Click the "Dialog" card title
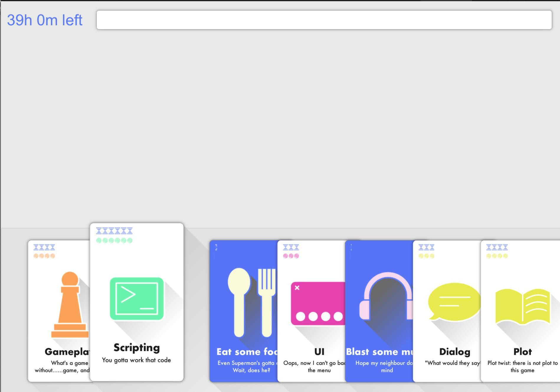The image size is (560, 392). click(x=454, y=352)
